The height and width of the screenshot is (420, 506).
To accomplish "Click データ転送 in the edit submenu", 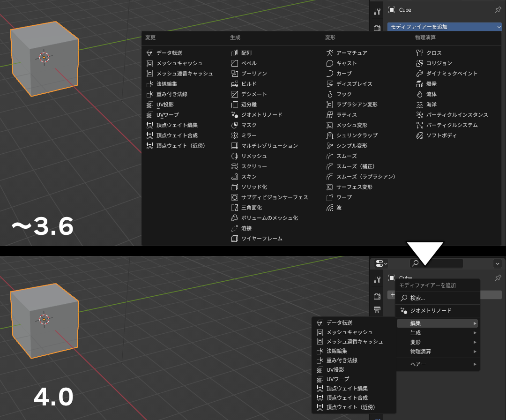I will (340, 322).
